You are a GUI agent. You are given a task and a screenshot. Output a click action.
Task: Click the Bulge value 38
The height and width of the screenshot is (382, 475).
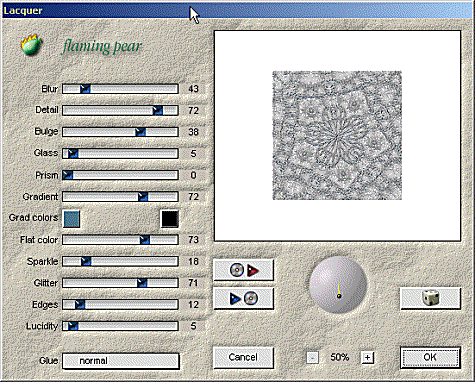point(193,132)
